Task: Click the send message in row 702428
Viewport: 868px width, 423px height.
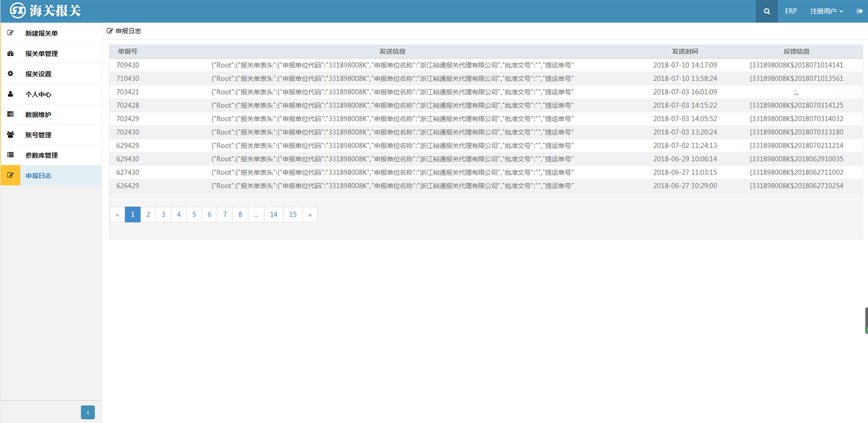Action: coord(392,105)
